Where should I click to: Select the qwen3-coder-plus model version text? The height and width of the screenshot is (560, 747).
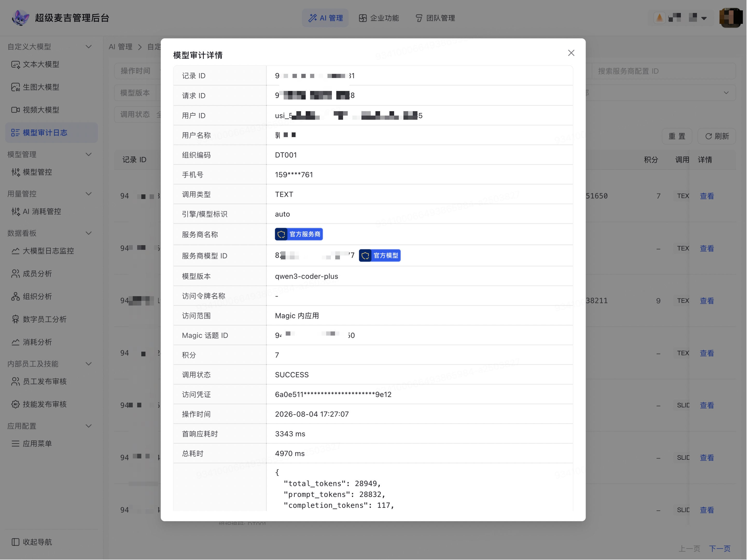click(x=306, y=276)
